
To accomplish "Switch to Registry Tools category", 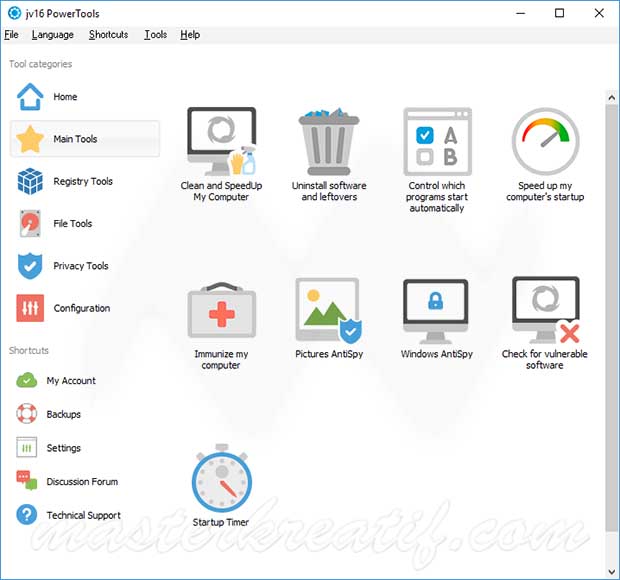I will [82, 182].
